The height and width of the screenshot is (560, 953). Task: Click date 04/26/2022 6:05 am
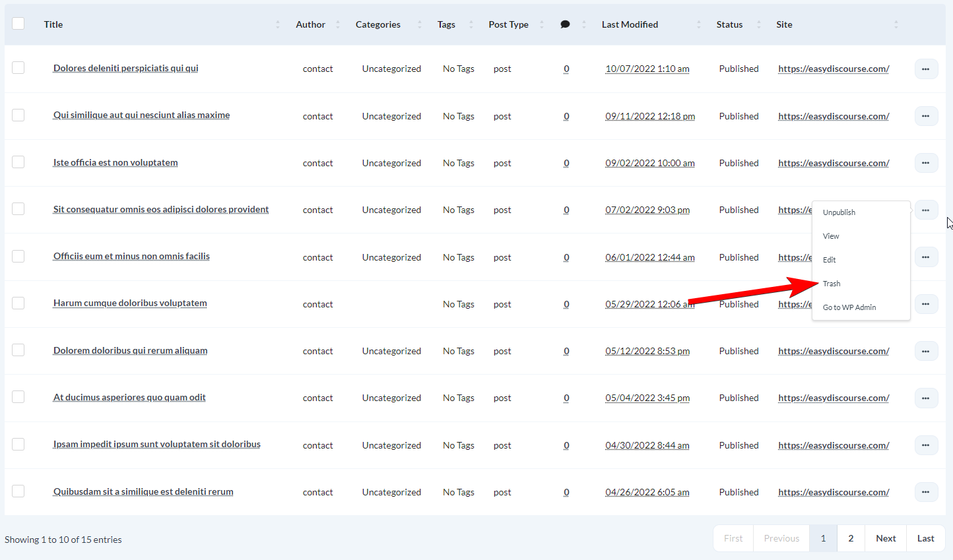click(x=647, y=492)
